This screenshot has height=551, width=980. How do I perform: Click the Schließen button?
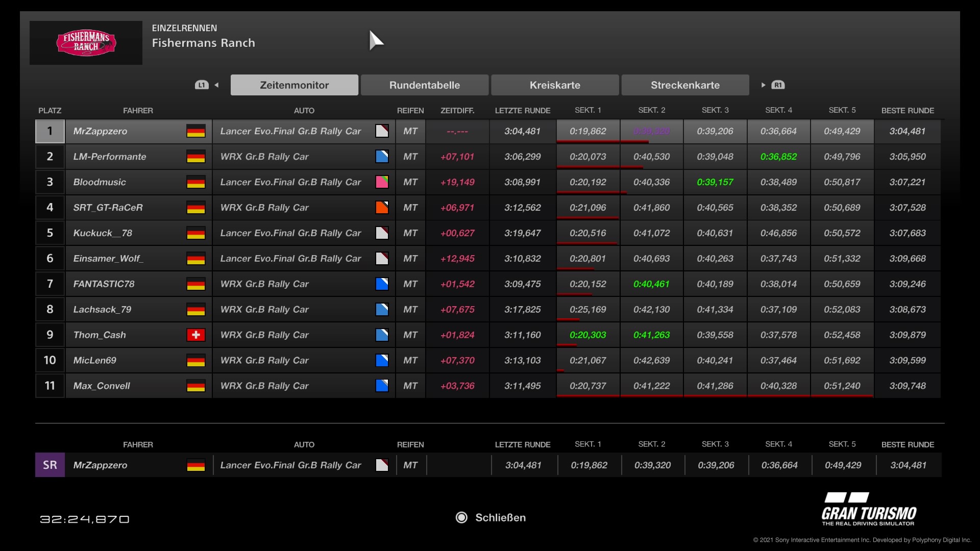coord(500,517)
